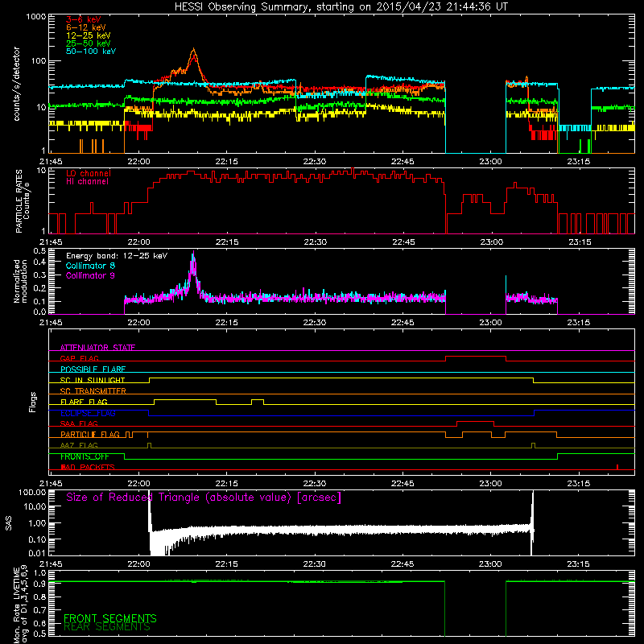Image resolution: width=644 pixels, height=644 pixels.
Task: Click the Energy band: 12-25 keV label
Action: pyautogui.click(x=117, y=256)
